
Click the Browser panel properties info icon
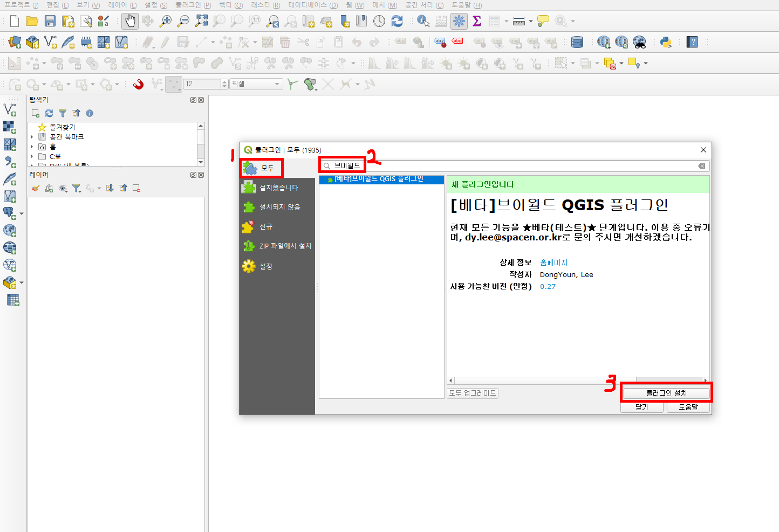[90, 113]
